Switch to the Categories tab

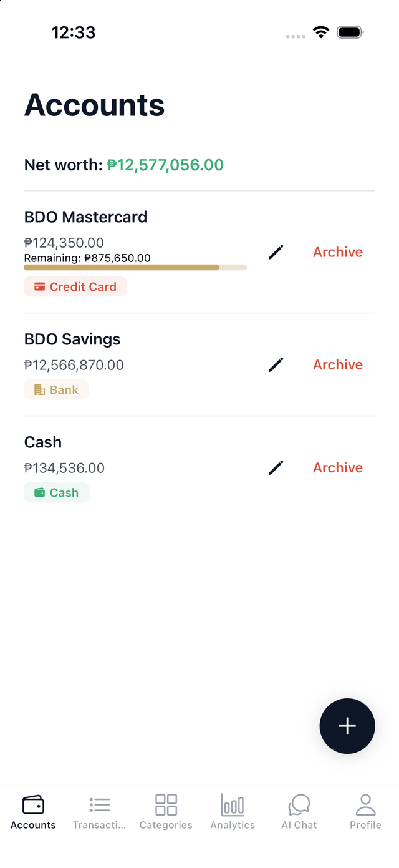[x=166, y=812]
